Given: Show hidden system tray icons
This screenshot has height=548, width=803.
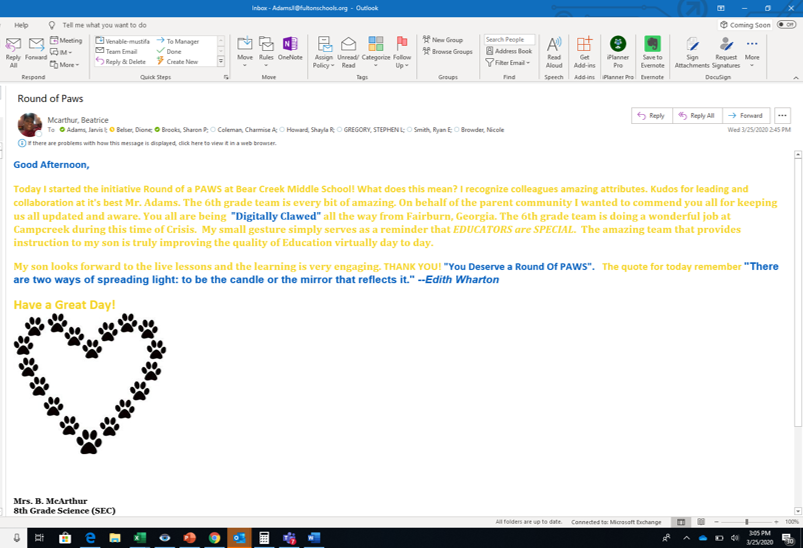Looking at the screenshot, I should (x=686, y=538).
